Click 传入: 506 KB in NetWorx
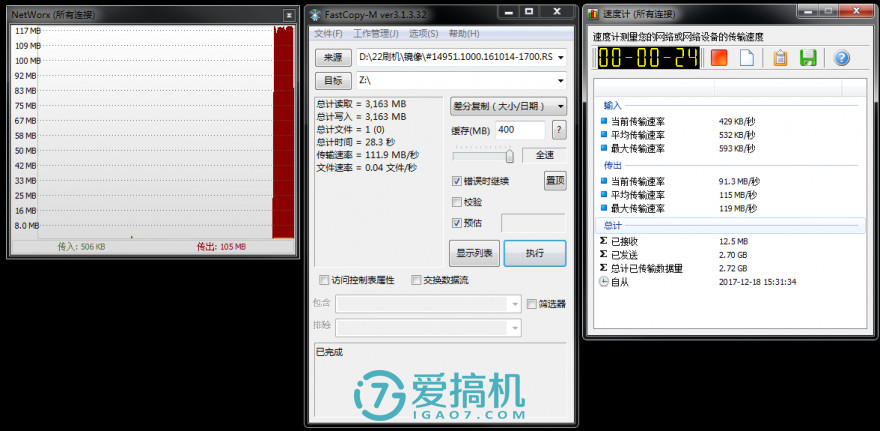Image resolution: width=880 pixels, height=431 pixels. click(81, 246)
